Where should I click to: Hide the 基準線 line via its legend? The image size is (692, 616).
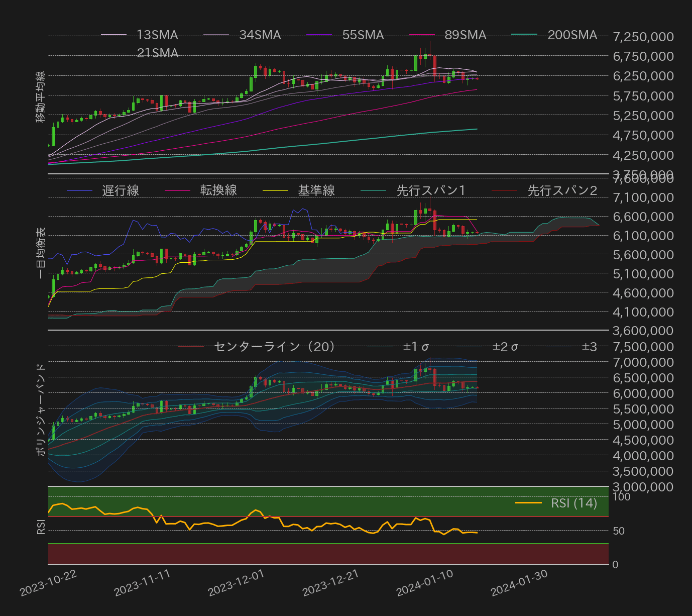tap(317, 190)
